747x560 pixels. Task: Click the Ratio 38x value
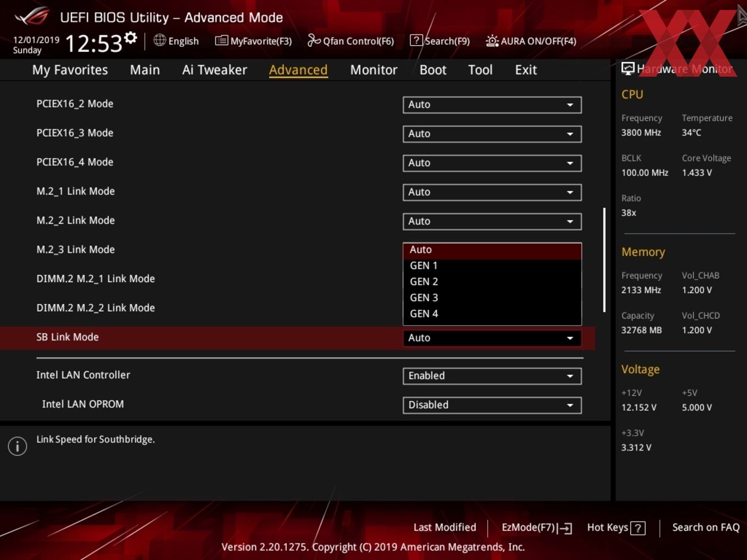point(628,212)
